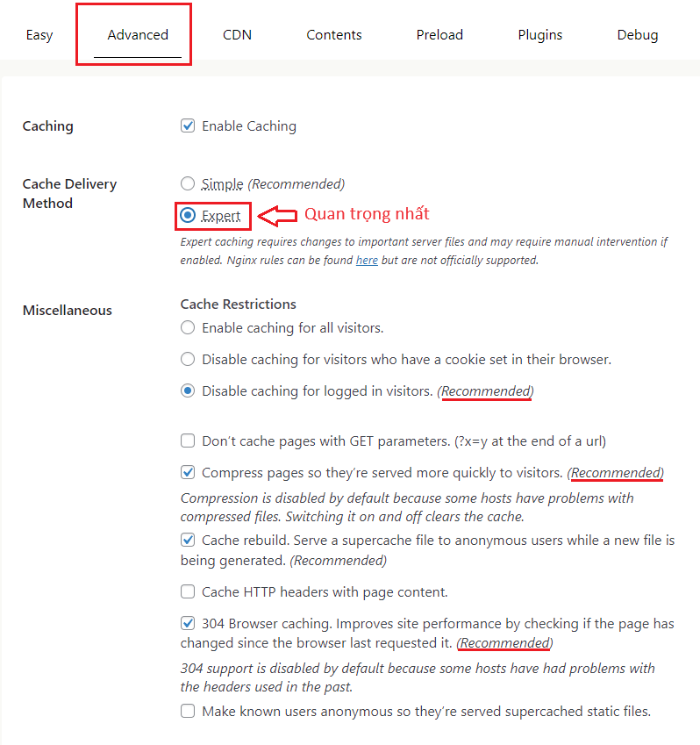The width and height of the screenshot is (700, 745).
Task: Select Disable caching for visitors with cookie
Action: point(188,359)
